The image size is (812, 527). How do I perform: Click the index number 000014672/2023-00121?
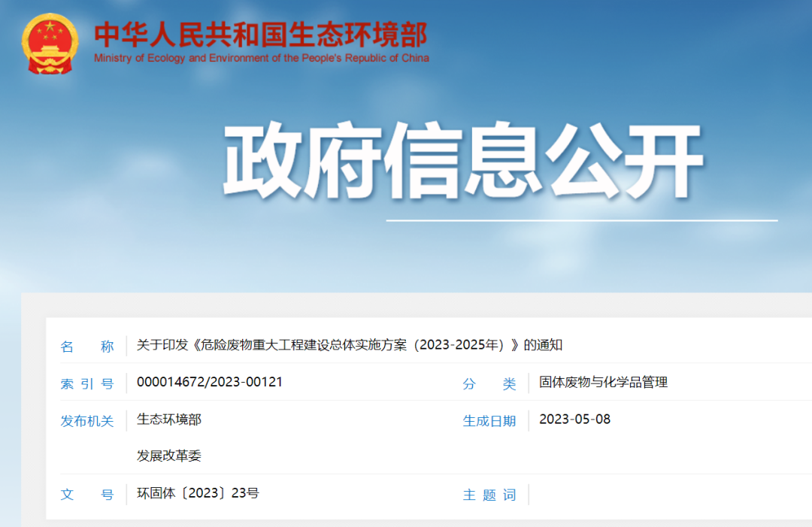click(x=210, y=382)
